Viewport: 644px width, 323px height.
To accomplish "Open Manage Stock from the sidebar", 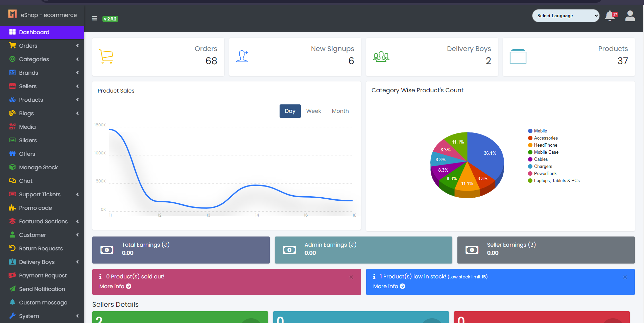I will 38,167.
